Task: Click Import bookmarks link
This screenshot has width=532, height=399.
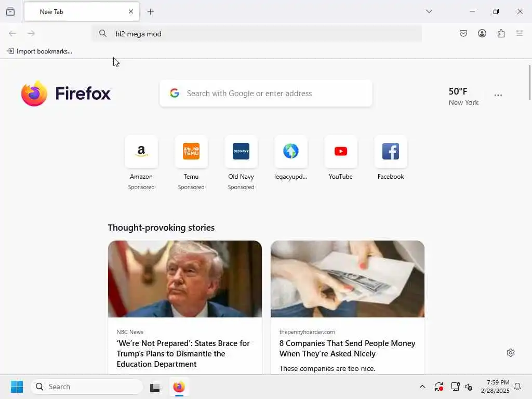Action: (39, 51)
